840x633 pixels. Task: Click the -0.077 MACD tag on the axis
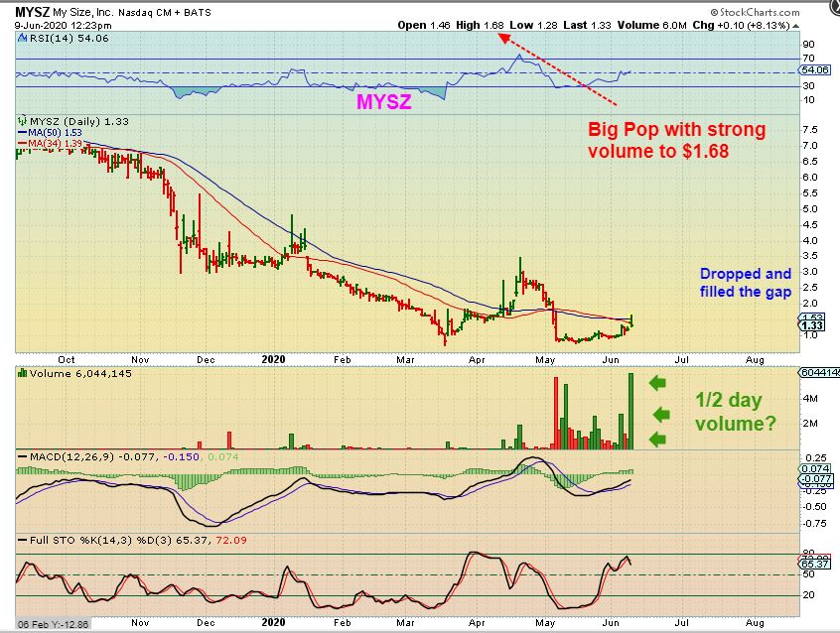point(816,479)
